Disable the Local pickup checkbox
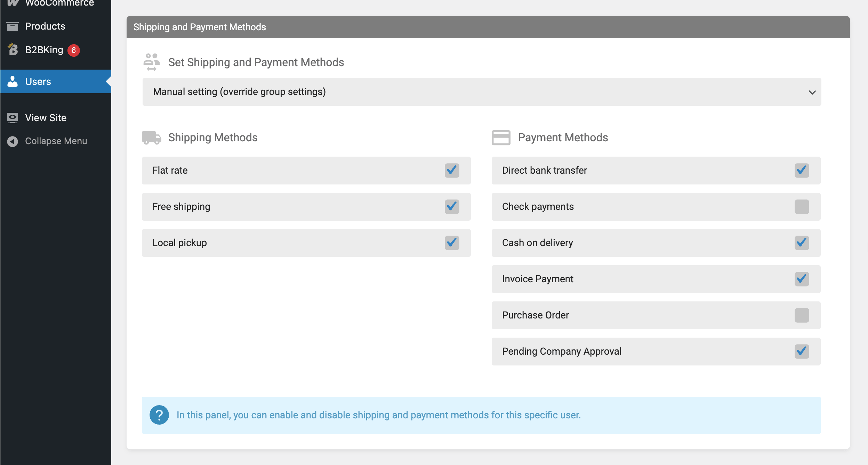 point(452,243)
